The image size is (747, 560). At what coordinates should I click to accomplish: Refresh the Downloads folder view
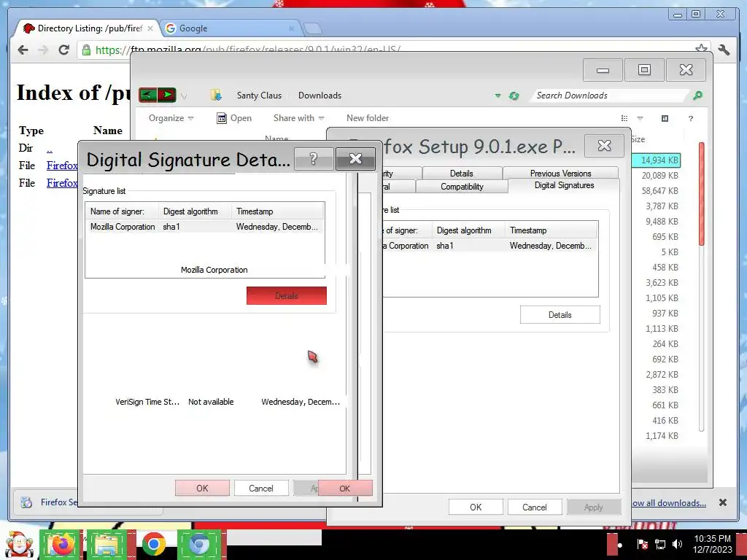point(514,96)
